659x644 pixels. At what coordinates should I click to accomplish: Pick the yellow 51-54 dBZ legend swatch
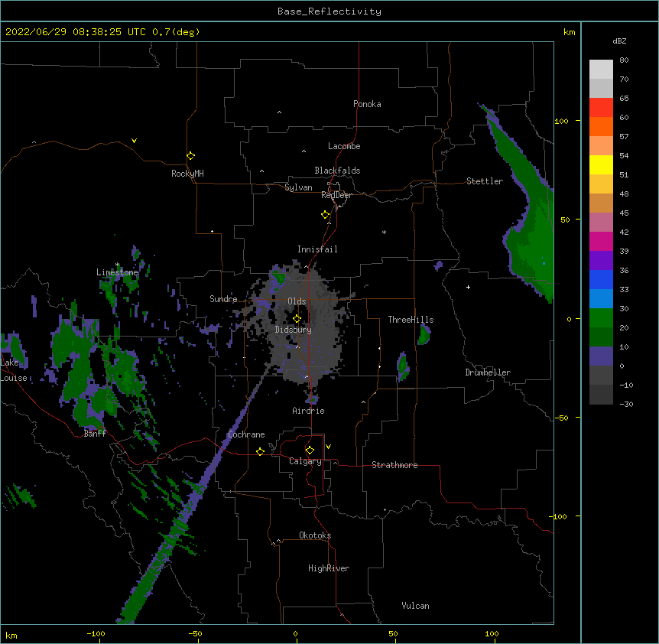601,164
